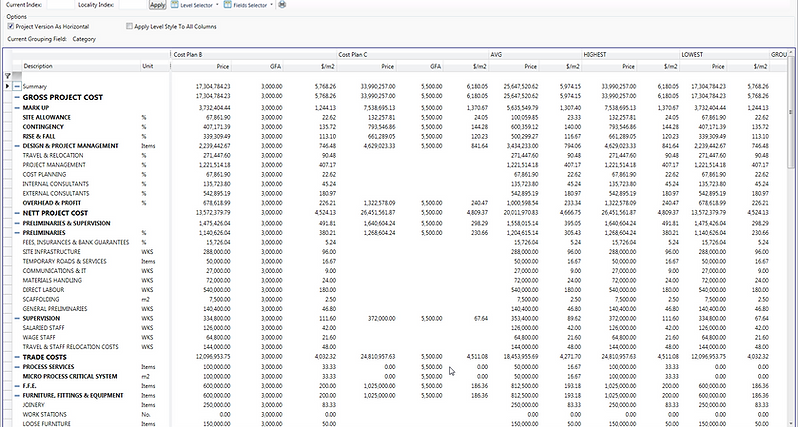Open the Level Selector tool
The width and height of the screenshot is (798, 427).
pyautogui.click(x=195, y=5)
